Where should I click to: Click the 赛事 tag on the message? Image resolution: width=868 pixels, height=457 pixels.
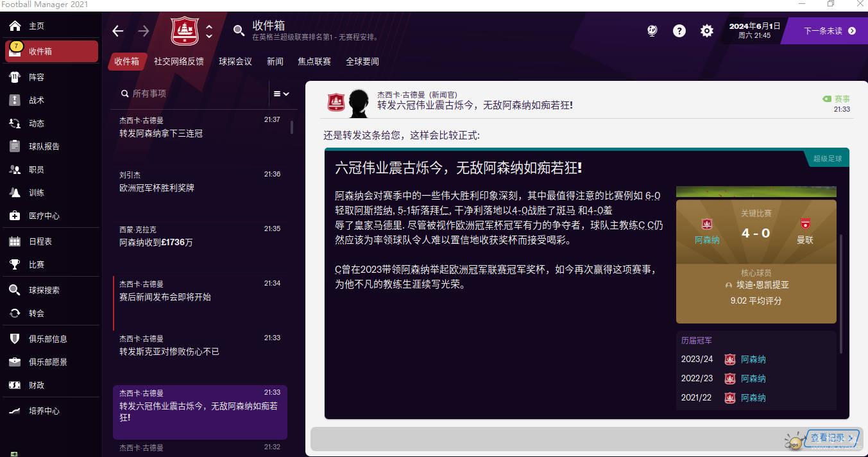point(837,99)
